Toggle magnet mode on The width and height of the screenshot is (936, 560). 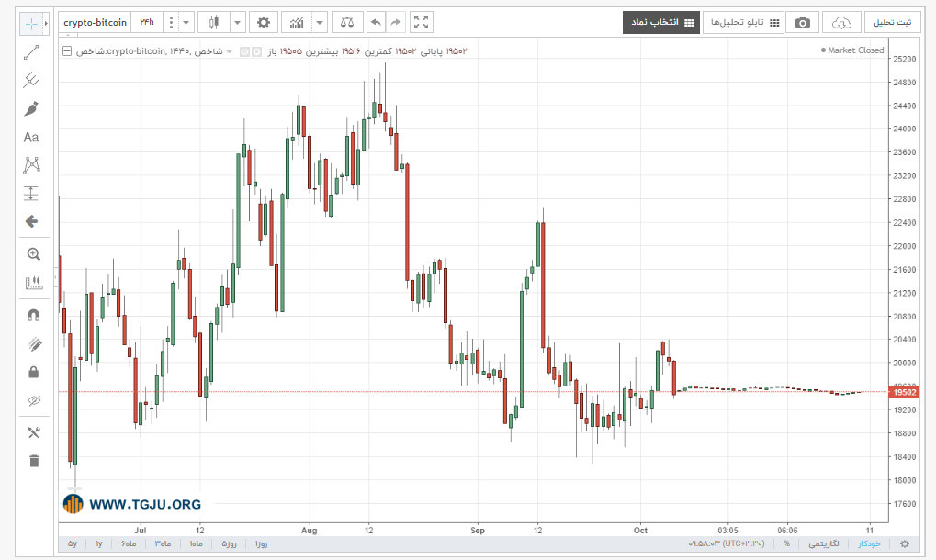click(34, 316)
